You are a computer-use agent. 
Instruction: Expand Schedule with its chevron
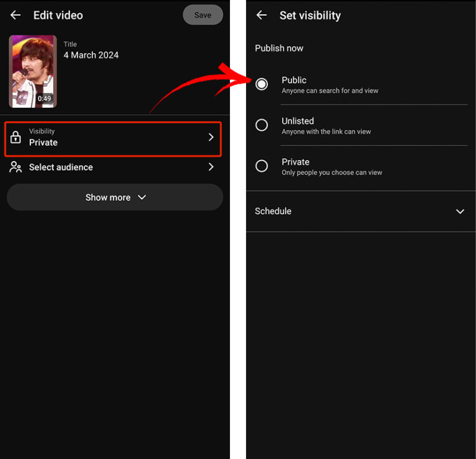[461, 212]
